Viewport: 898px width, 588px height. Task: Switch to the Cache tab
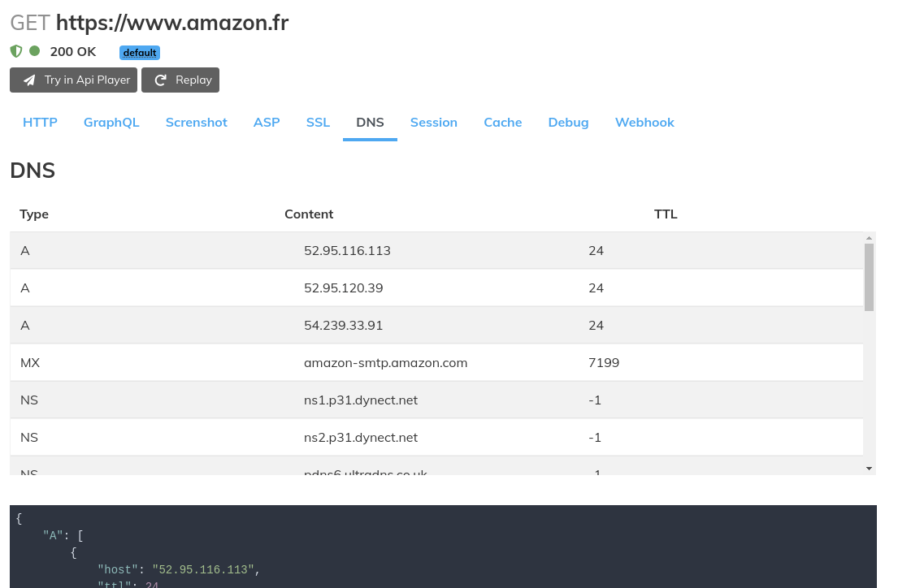point(503,123)
